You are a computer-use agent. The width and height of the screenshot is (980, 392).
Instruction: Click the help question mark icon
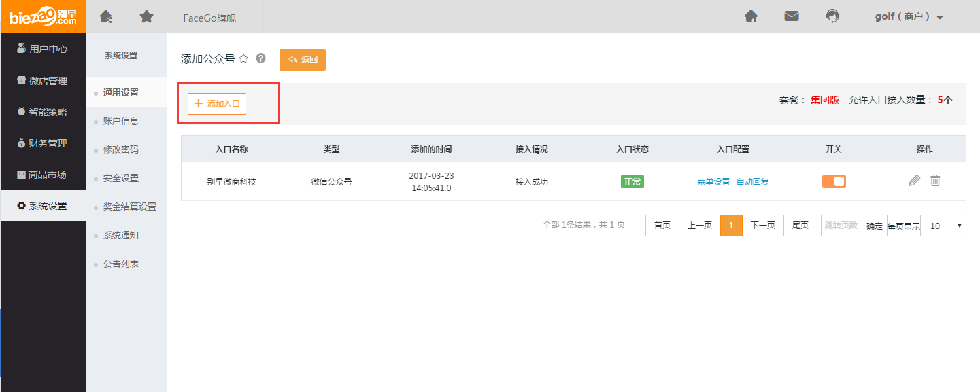pyautogui.click(x=260, y=59)
